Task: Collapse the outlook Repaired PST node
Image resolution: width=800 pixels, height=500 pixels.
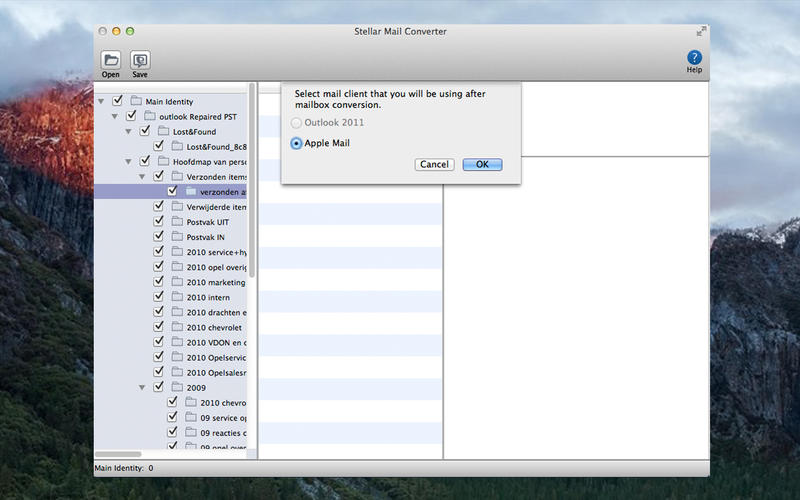Action: pyautogui.click(x=115, y=117)
